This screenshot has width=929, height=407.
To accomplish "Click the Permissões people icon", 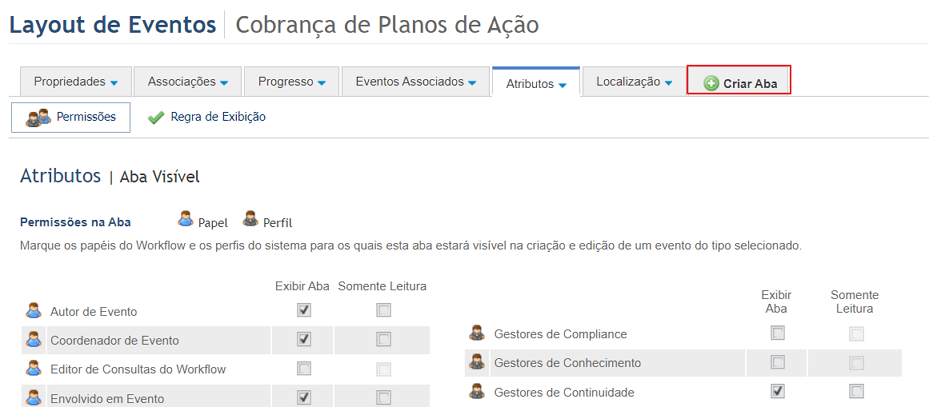I will pos(39,117).
